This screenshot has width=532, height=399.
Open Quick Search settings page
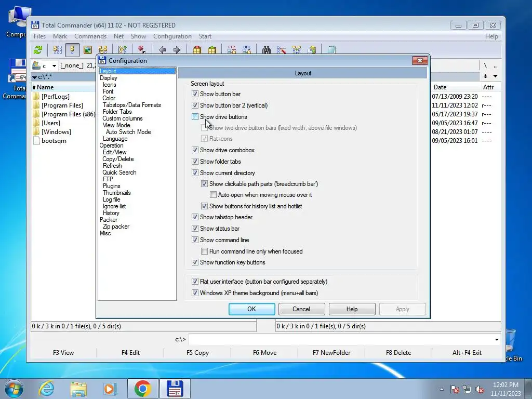(x=119, y=172)
